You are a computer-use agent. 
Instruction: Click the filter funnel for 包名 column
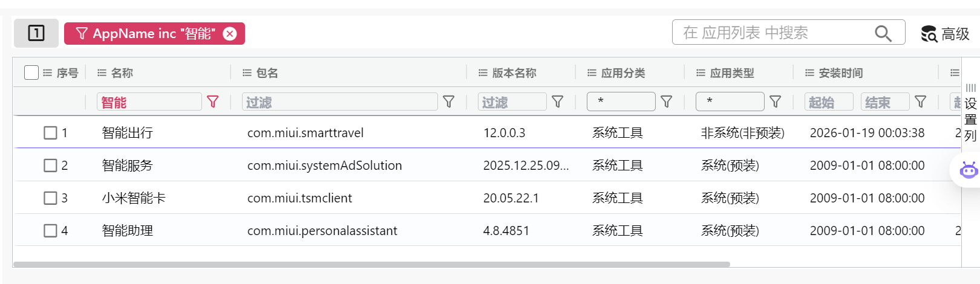(448, 102)
